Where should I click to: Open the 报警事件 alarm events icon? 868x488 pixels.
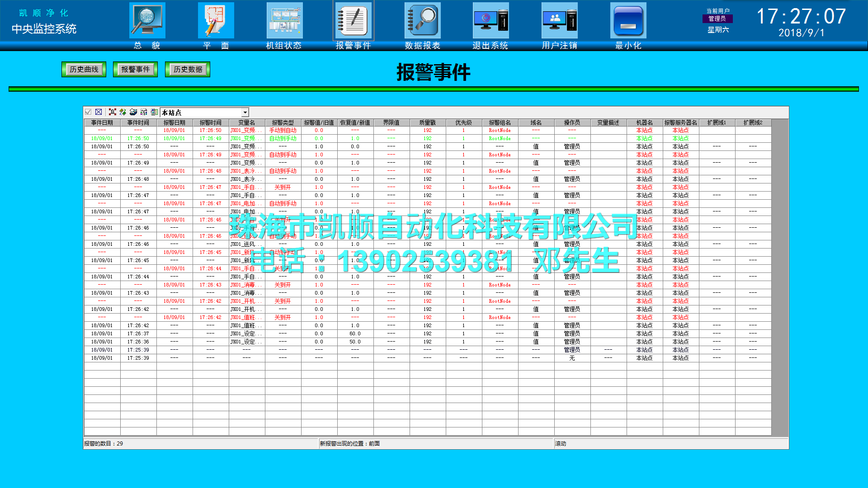coord(354,20)
